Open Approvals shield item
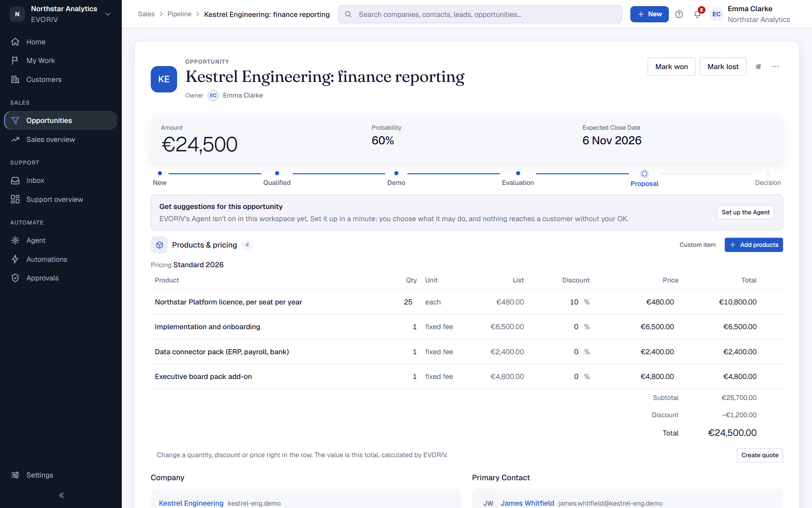This screenshot has height=508, width=812. [61, 278]
